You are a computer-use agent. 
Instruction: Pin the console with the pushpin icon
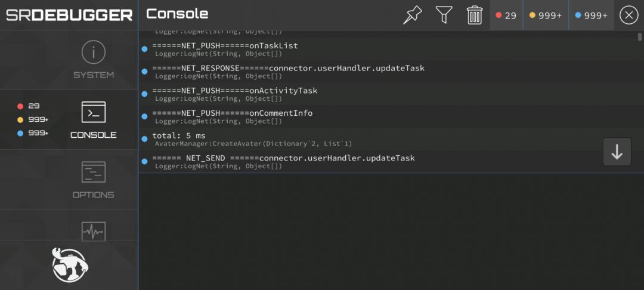click(413, 15)
